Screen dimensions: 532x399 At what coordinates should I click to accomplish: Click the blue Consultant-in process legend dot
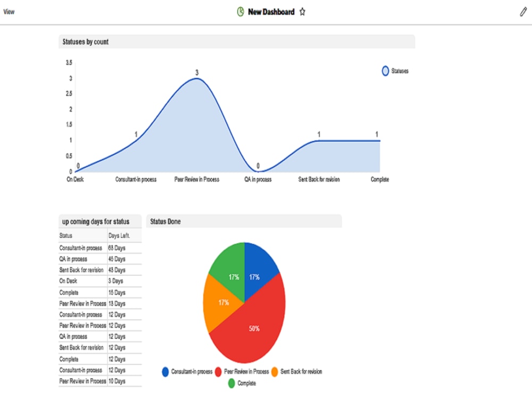(165, 372)
